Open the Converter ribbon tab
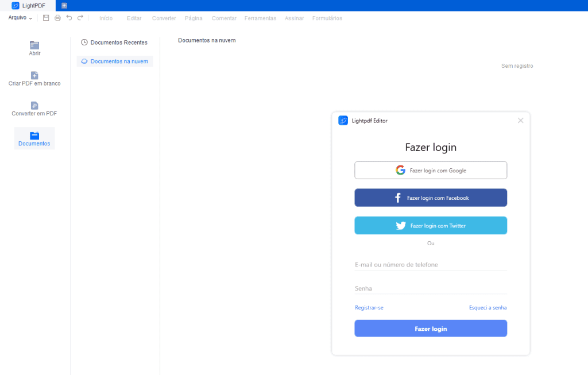The image size is (588, 375). [164, 18]
